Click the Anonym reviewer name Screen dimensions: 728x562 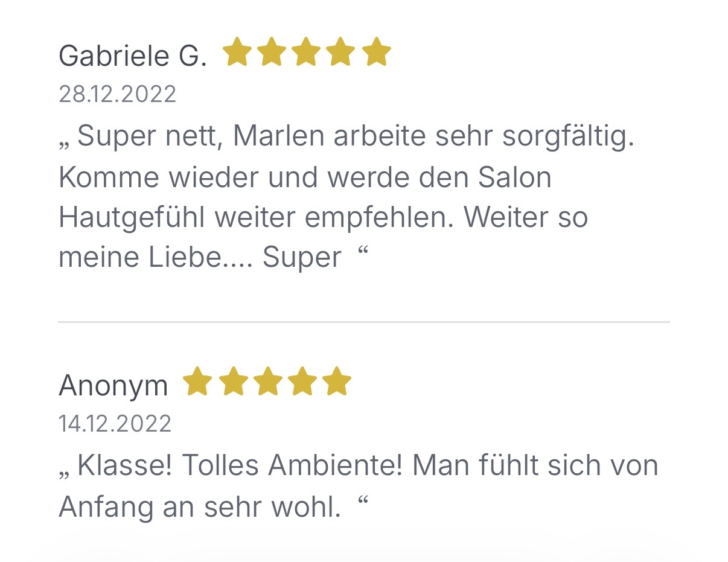click(x=113, y=386)
